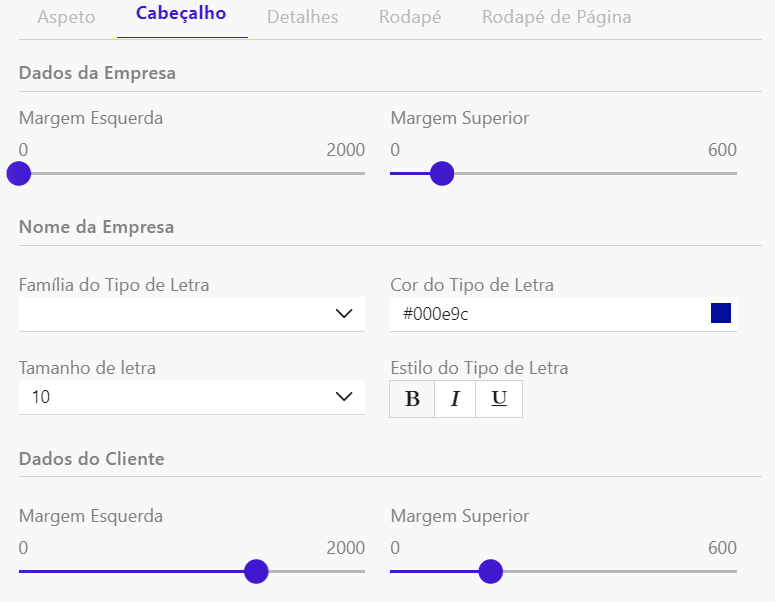Go to the Rodapé tab
The width and height of the screenshot is (775, 602).
410,17
